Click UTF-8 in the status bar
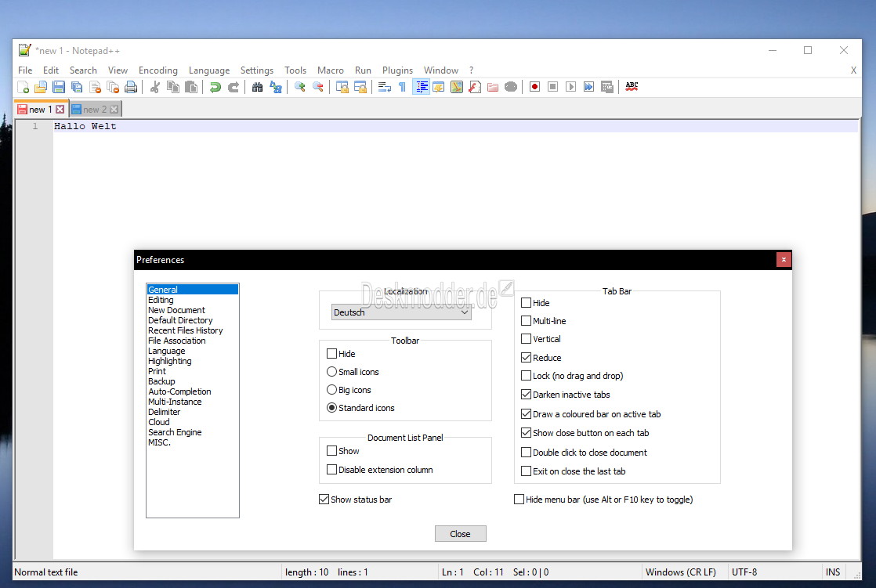The height and width of the screenshot is (588, 876). pos(744,572)
